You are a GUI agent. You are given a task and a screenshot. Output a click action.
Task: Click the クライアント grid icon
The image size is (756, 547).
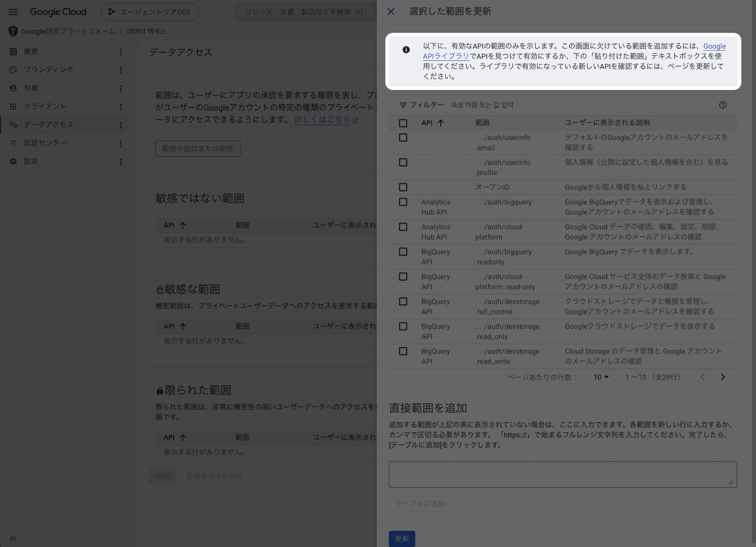coord(13,106)
